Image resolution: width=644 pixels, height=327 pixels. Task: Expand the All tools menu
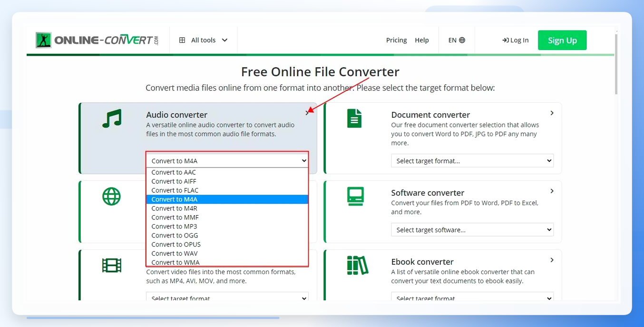tap(203, 40)
